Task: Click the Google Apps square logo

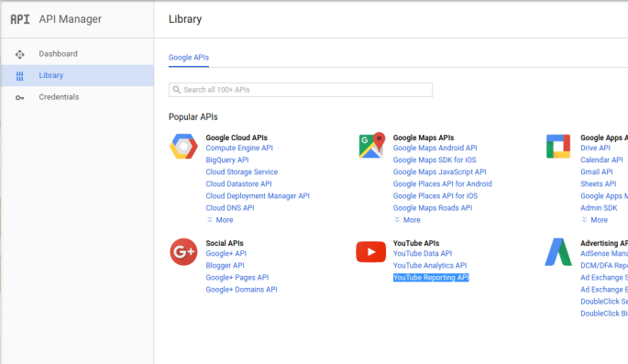Action: tap(558, 146)
